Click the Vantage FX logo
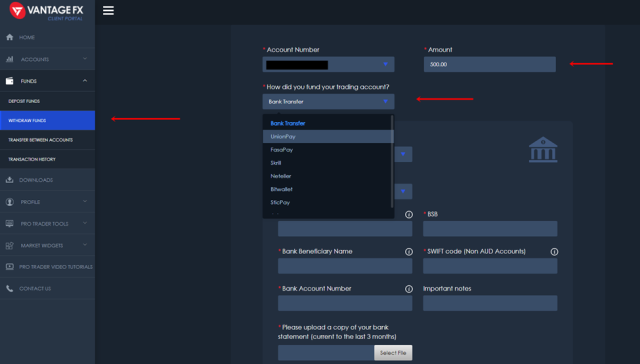640x364 pixels. pos(46,11)
